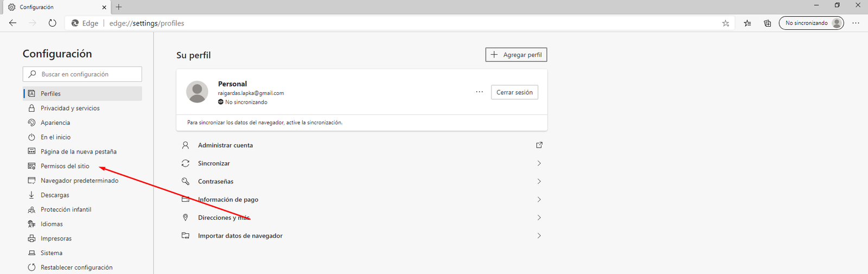The width and height of the screenshot is (868, 274).
Task: Open the external link icon for Administrar cuenta
Action: coord(539,145)
